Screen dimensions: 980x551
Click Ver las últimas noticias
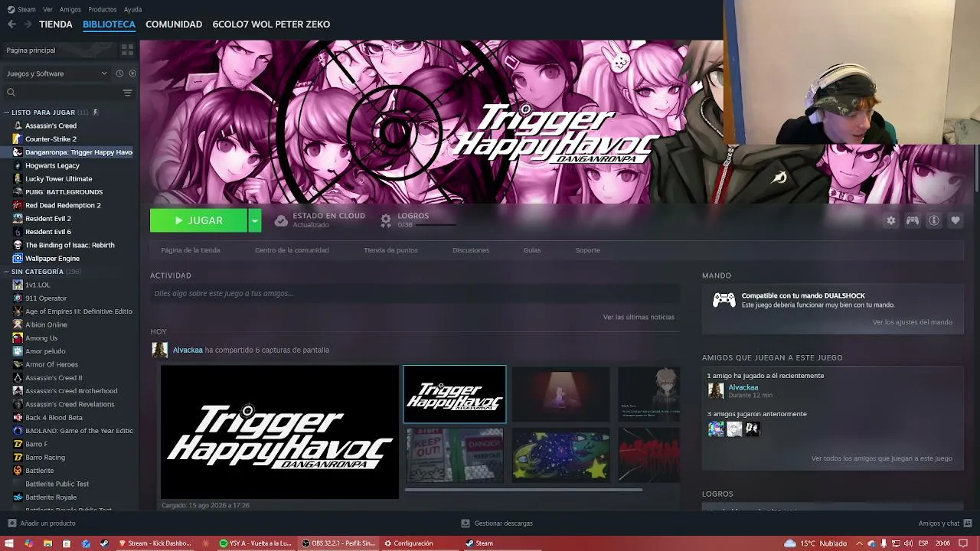[639, 317]
